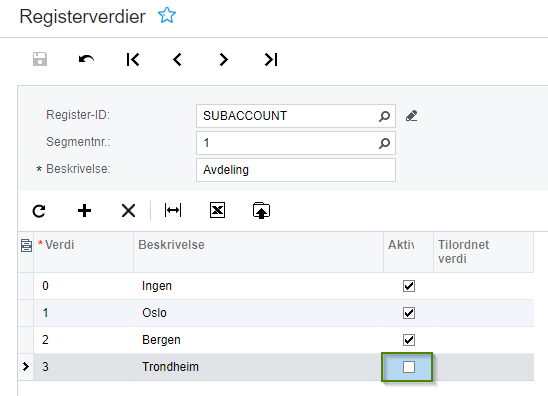
Task: Select the Ingen description cell
Action: tap(258, 286)
